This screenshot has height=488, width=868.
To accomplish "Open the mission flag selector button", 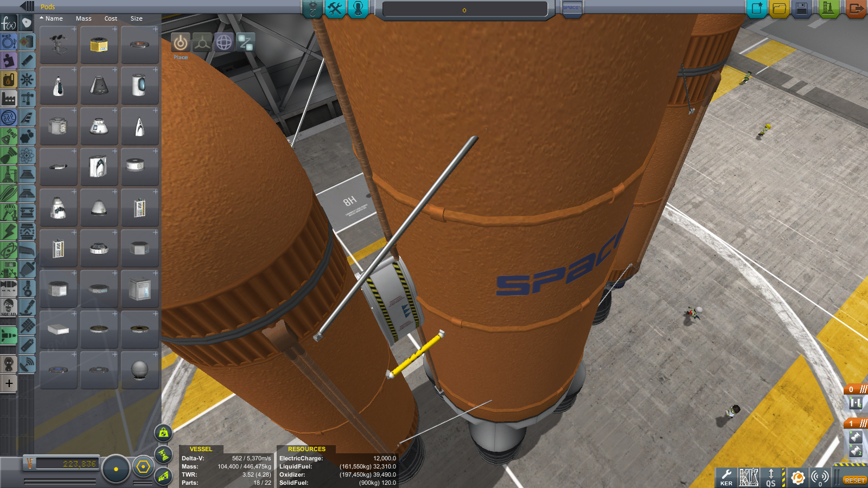I will click(x=572, y=9).
